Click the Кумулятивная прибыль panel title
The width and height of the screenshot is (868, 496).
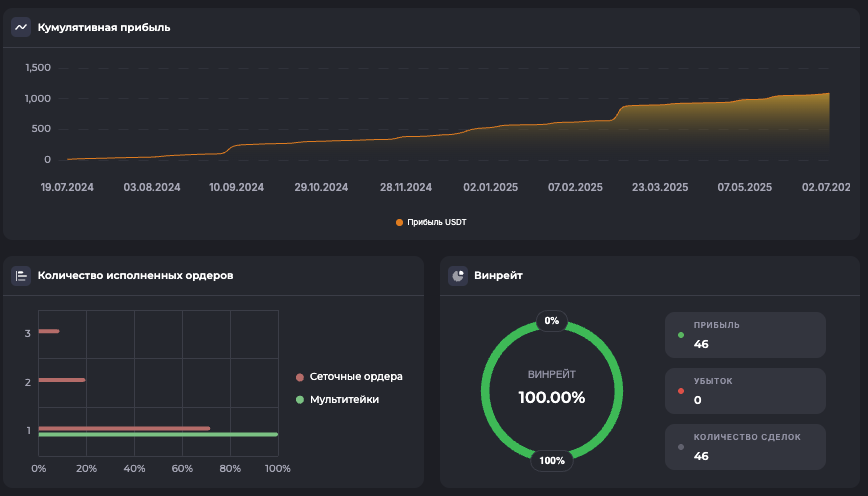104,28
